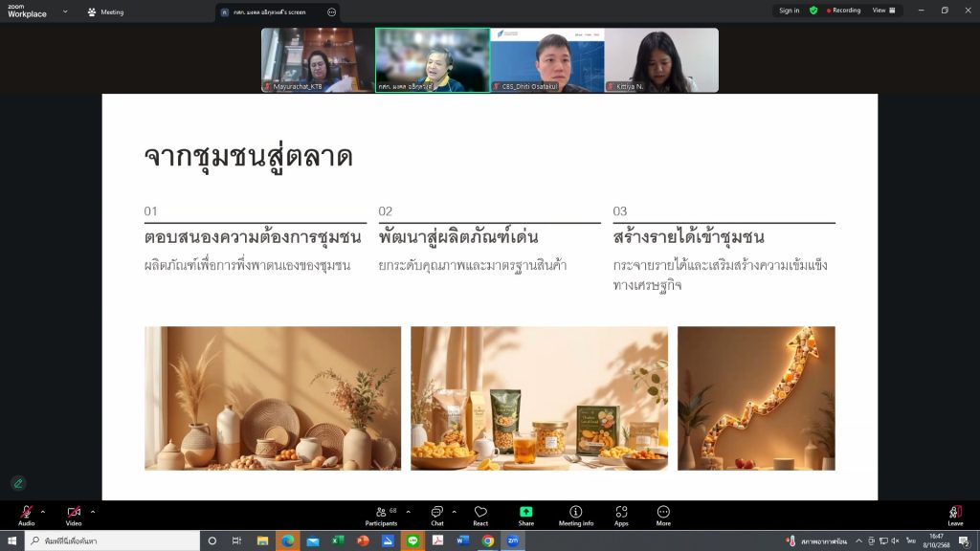Image resolution: width=980 pixels, height=551 pixels.
Task: Switch to the Meeting tab
Action: coord(105,12)
